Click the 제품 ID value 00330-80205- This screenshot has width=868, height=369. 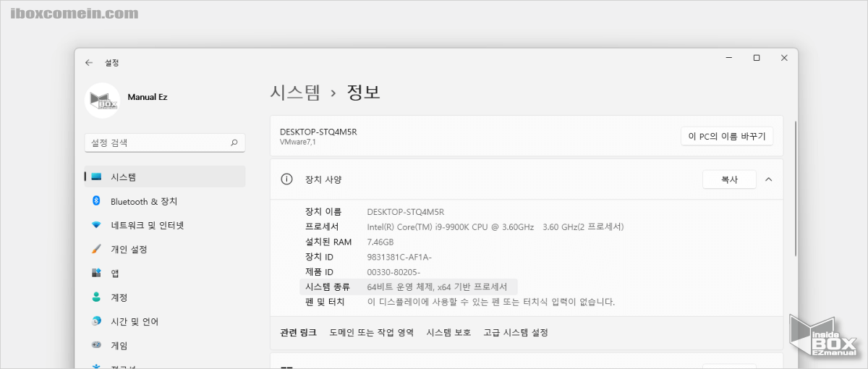coord(393,272)
